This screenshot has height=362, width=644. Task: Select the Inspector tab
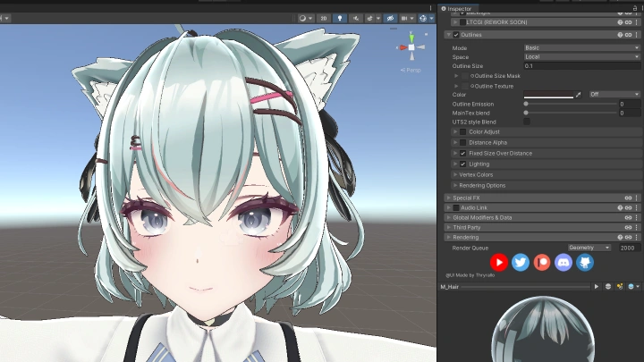click(458, 8)
